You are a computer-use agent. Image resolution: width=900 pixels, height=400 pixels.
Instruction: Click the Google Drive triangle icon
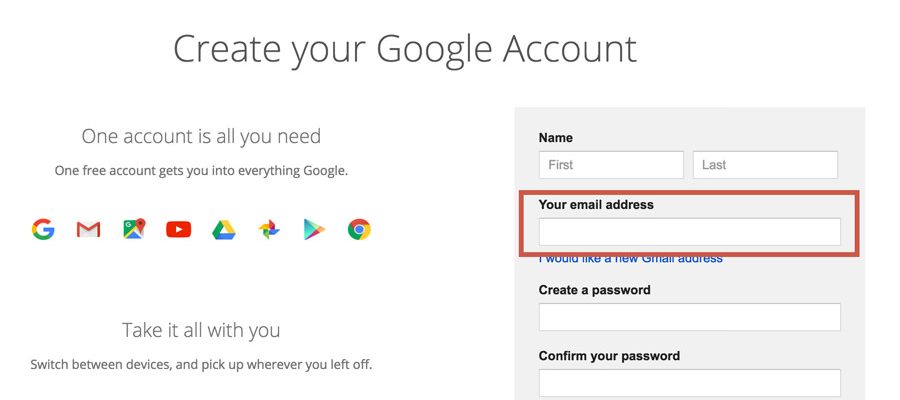(x=224, y=230)
